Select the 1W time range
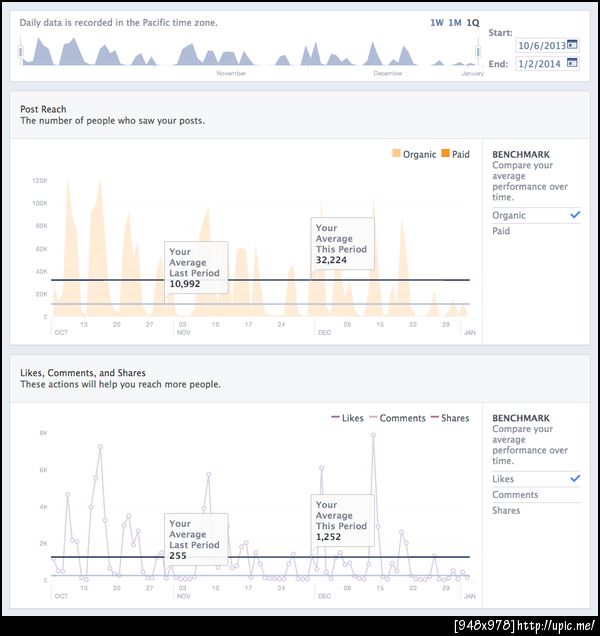This screenshot has width=600, height=636. pyautogui.click(x=437, y=23)
